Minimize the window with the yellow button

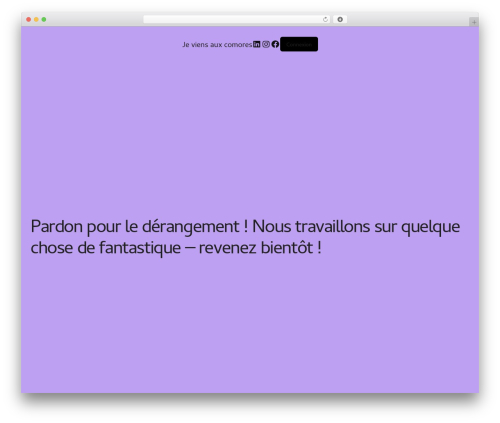click(36, 20)
